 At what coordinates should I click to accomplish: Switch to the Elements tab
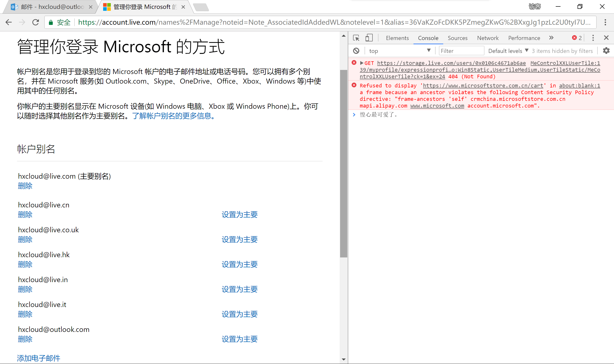(x=397, y=38)
